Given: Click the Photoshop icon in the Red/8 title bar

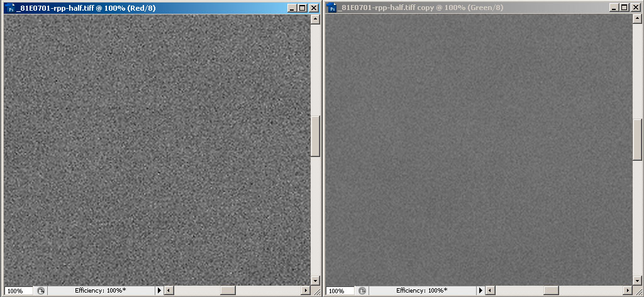Looking at the screenshot, I should 11,8.
